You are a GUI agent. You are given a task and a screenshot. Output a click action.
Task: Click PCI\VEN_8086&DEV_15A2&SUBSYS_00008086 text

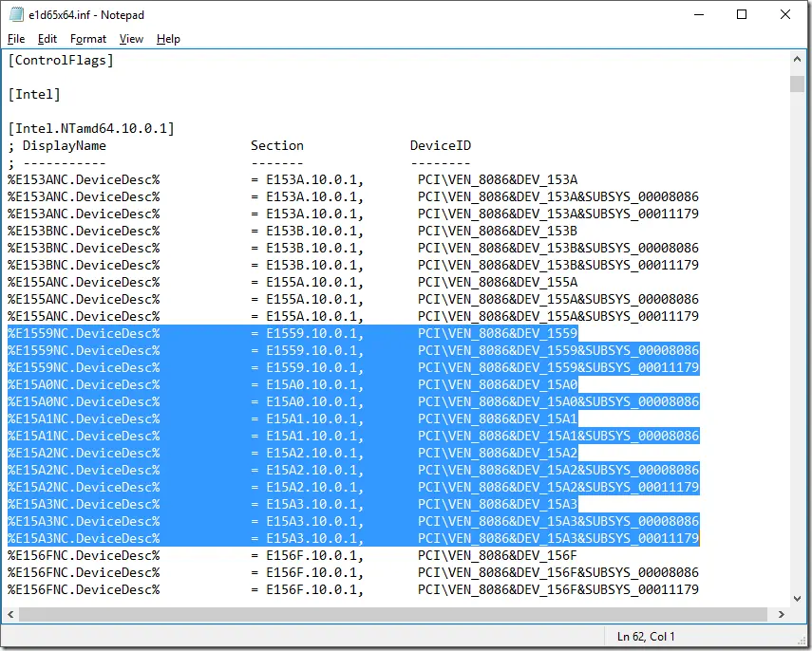pyautogui.click(x=558, y=470)
